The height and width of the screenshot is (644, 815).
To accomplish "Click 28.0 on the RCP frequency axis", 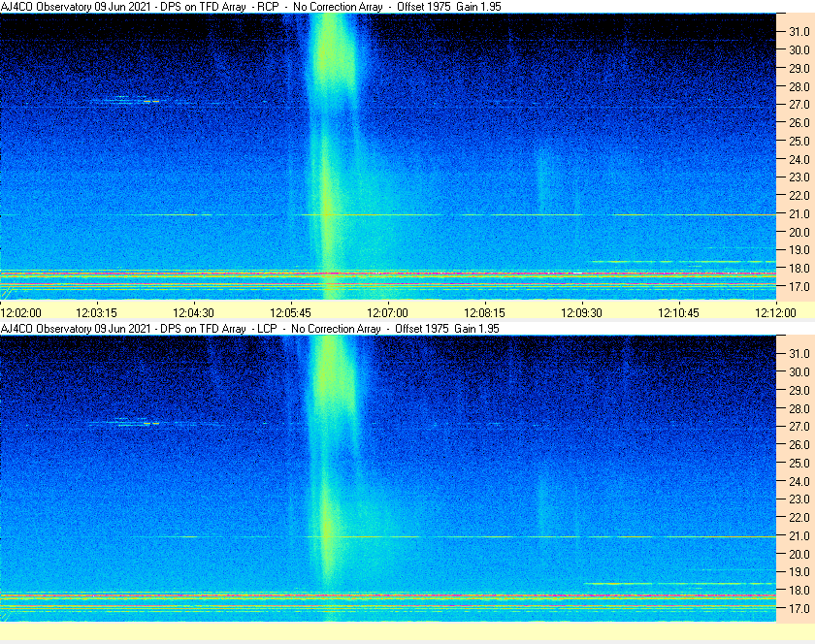I will tap(799, 86).
